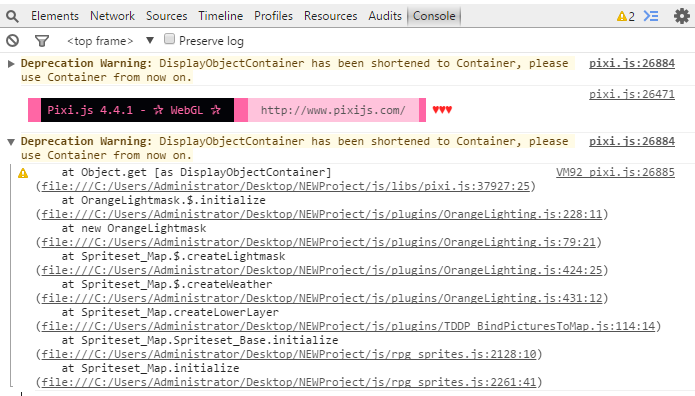
Task: Clear the console log
Action: point(12,41)
